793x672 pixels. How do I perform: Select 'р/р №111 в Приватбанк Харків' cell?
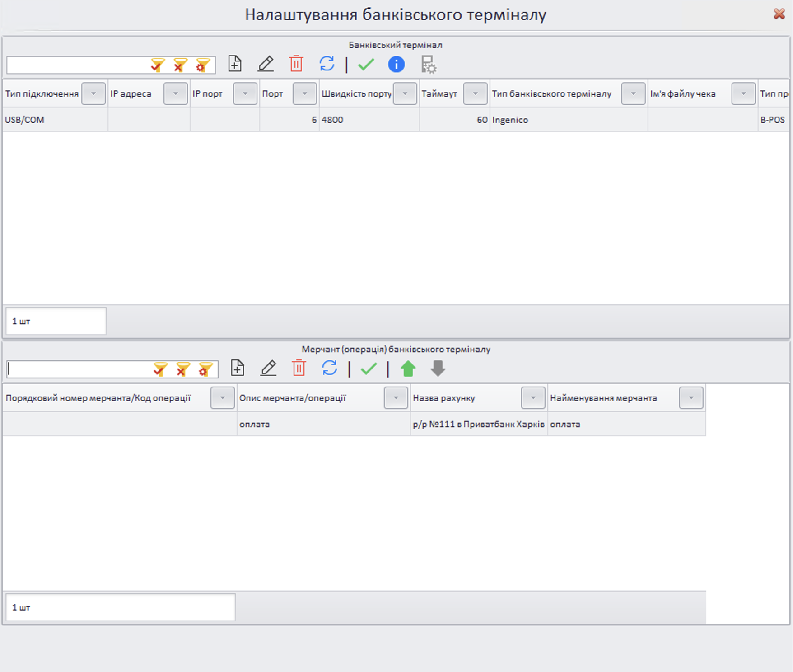click(x=479, y=424)
